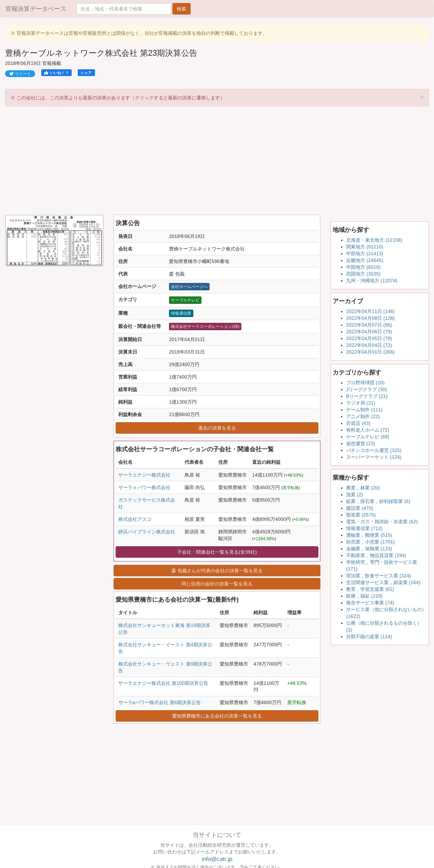
Task: Click the blue シェア button
Action: click(x=86, y=73)
